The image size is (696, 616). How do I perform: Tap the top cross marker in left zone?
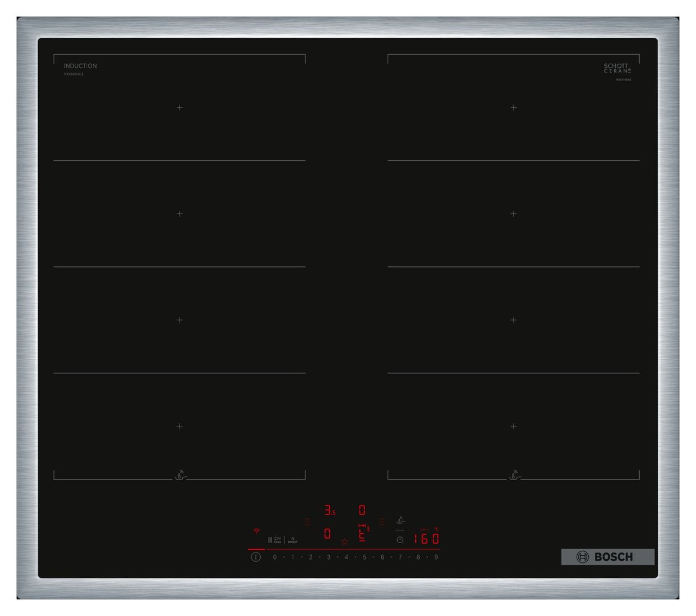pyautogui.click(x=180, y=107)
